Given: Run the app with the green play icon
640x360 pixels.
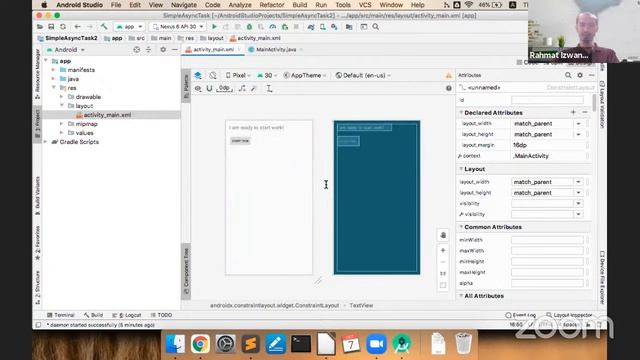Looking at the screenshot, I should [x=214, y=27].
